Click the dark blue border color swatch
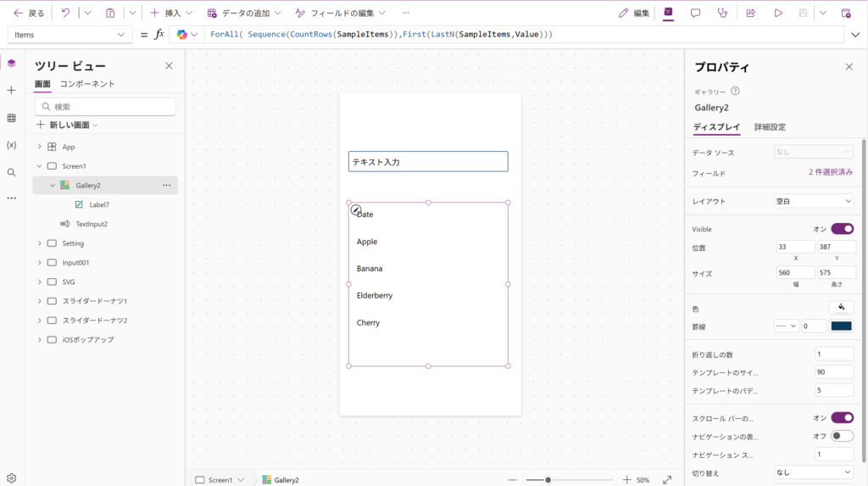The image size is (868, 486). coord(841,326)
